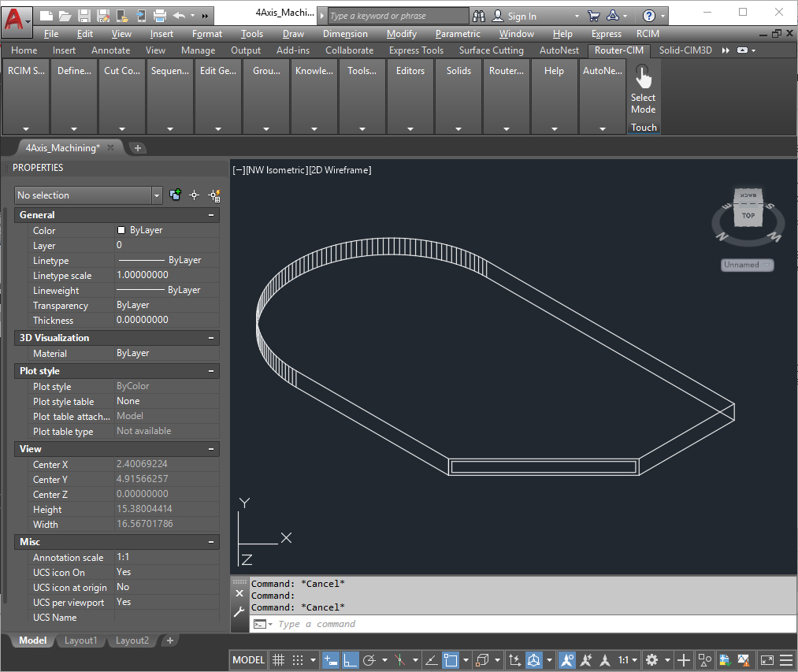
Task: Click the Color ByLayer swatch
Action: [121, 230]
